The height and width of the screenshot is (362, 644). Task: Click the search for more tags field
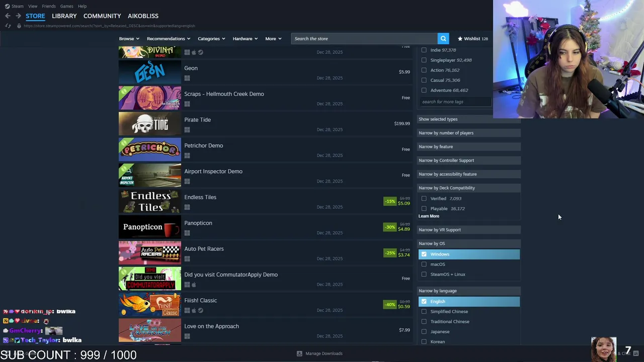pyautogui.click(x=455, y=102)
